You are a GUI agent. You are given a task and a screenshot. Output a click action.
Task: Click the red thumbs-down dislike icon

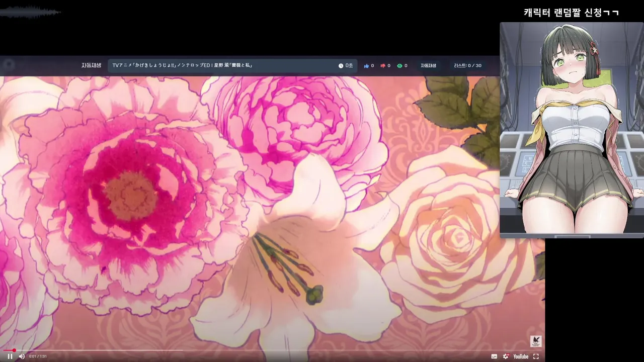point(383,66)
